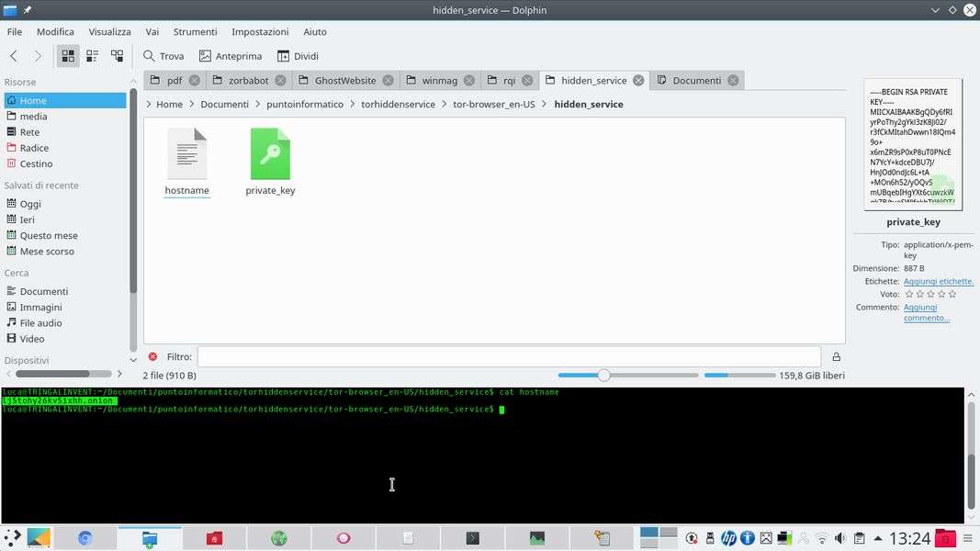Open the Strumenti menu

tap(195, 32)
